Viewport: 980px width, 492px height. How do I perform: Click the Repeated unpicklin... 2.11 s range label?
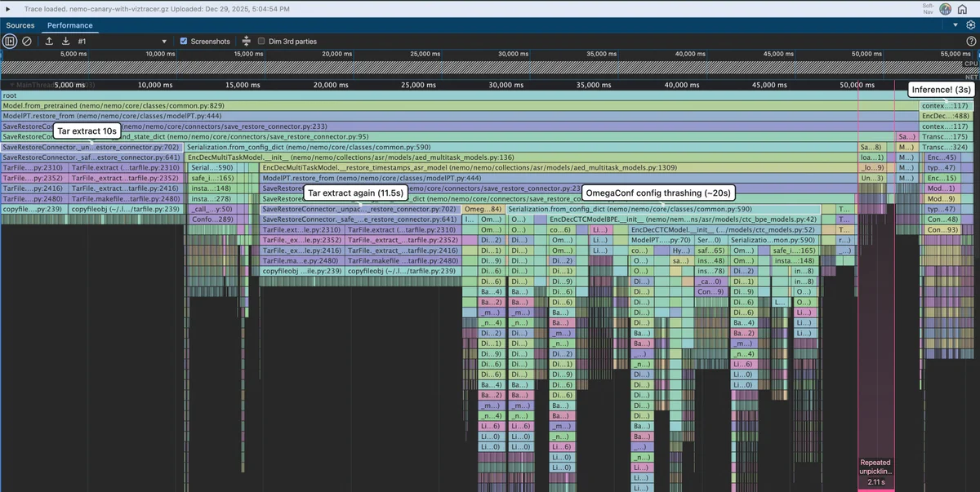point(875,472)
